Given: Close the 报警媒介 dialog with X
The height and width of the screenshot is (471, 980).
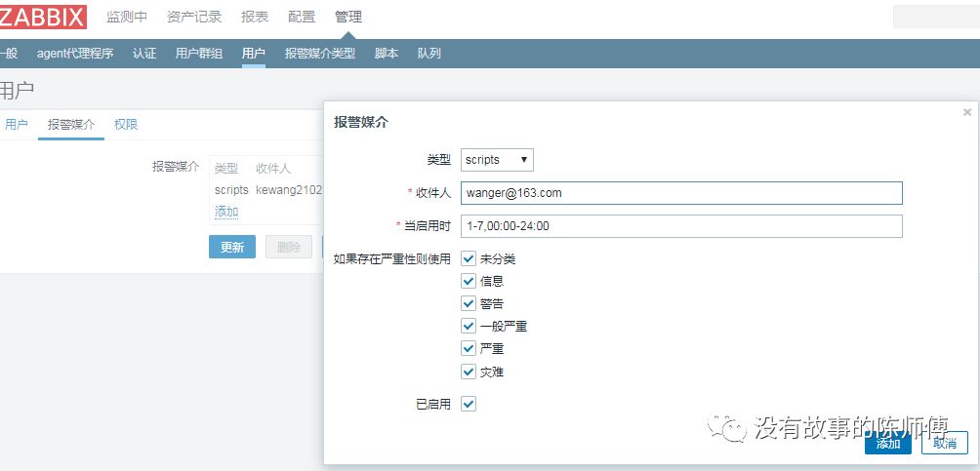Looking at the screenshot, I should tap(966, 112).
